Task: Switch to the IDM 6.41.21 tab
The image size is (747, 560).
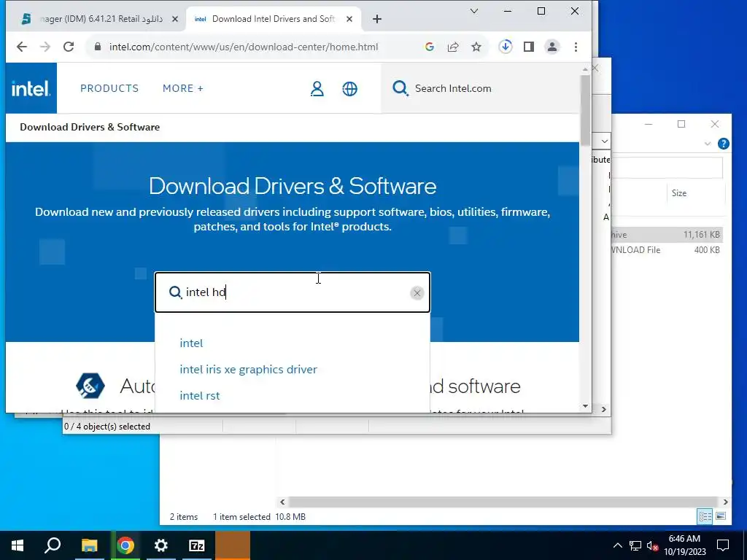Action: [98, 19]
